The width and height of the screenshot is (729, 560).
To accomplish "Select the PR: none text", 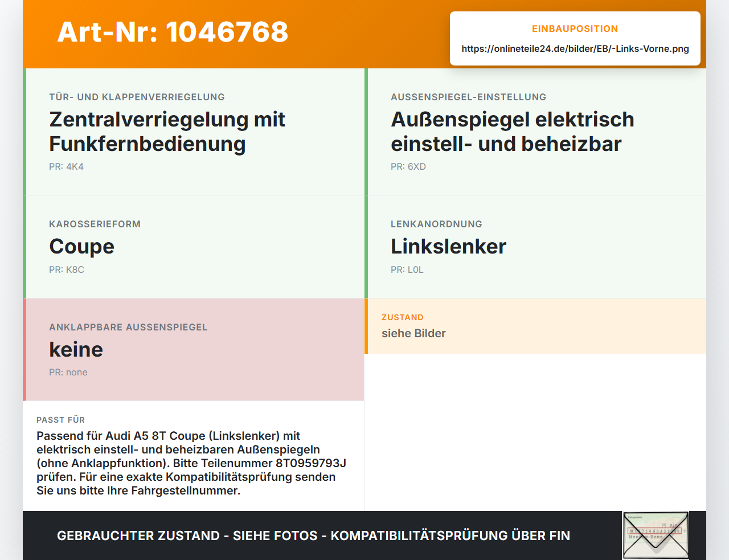I will 68,372.
